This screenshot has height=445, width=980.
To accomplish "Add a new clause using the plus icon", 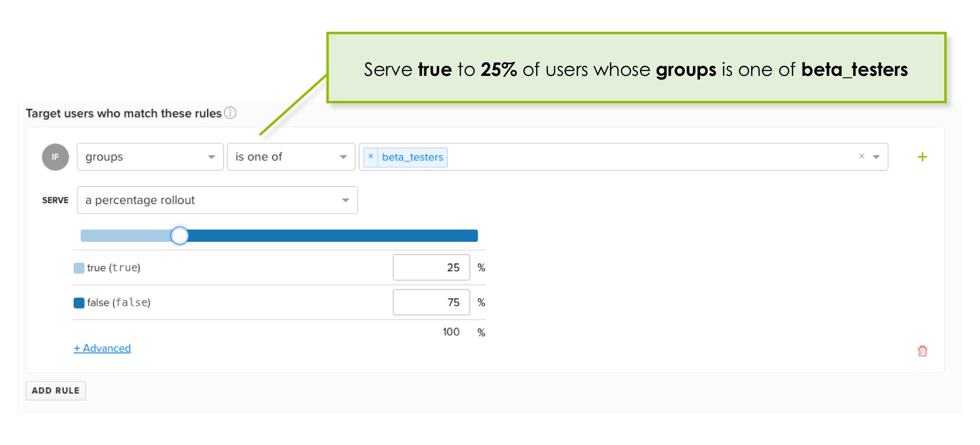I will pyautogui.click(x=923, y=157).
